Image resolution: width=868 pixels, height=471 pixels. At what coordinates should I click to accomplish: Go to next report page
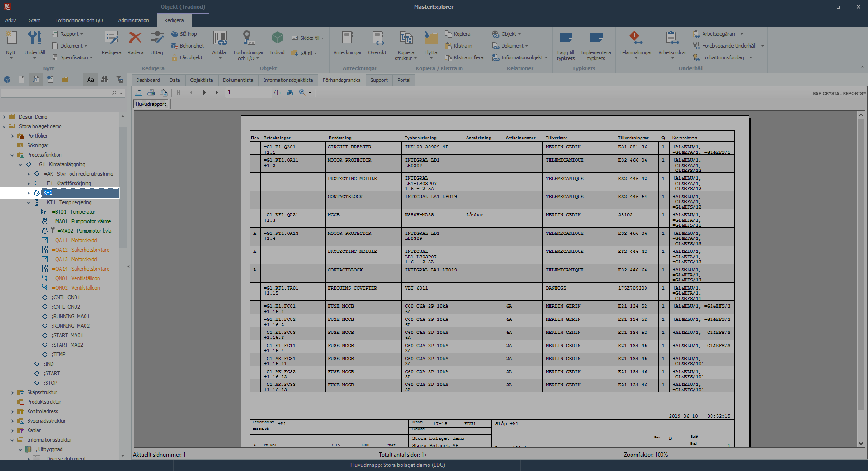coord(204,92)
